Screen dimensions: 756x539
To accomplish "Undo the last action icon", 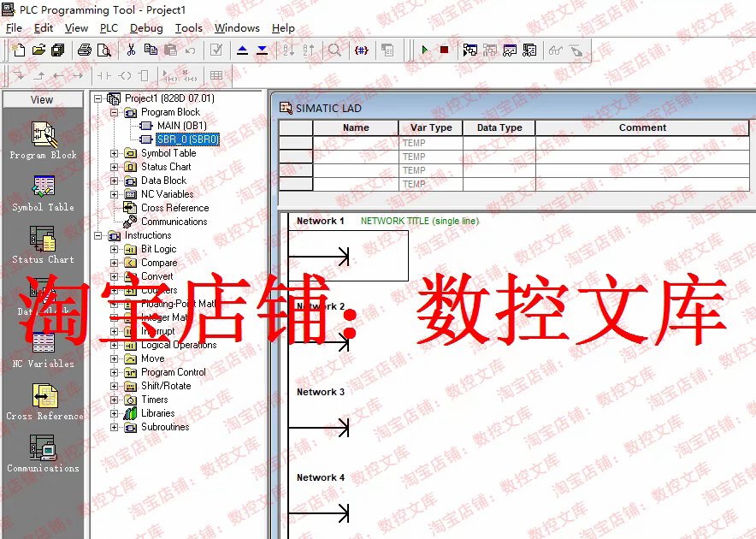I will [x=191, y=50].
